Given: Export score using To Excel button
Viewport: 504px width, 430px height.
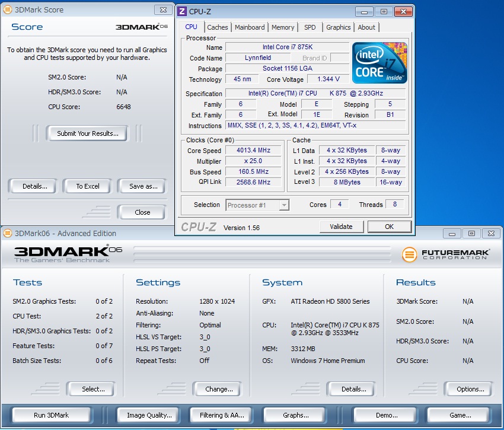Looking at the screenshot, I should [x=88, y=186].
